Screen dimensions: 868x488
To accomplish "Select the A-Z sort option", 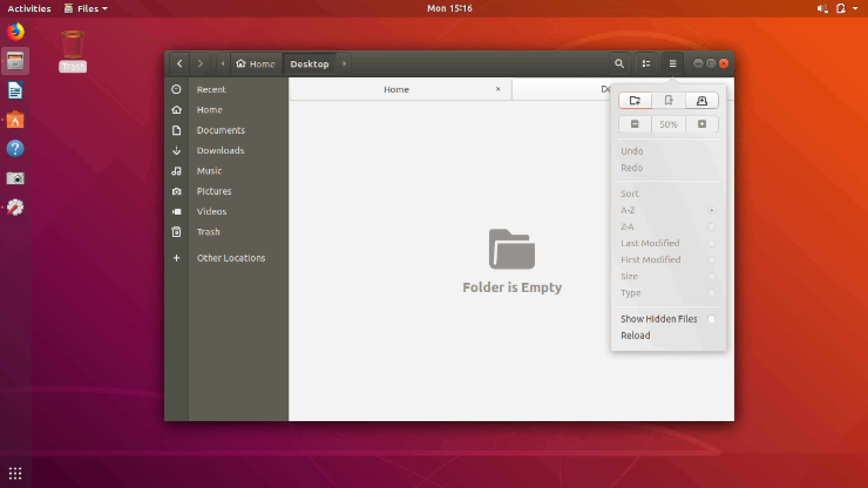I will (x=669, y=210).
